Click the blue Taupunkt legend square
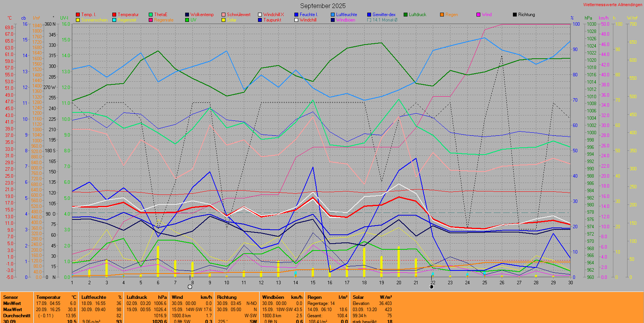 coord(260,20)
